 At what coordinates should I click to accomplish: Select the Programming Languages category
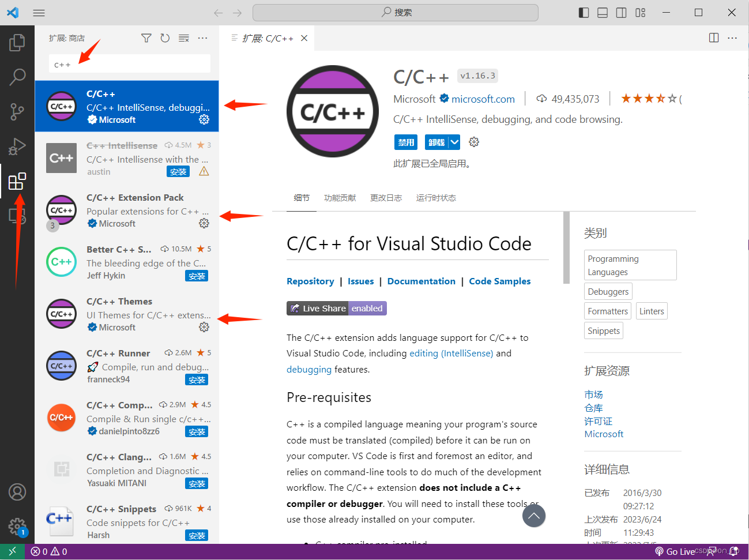click(630, 265)
